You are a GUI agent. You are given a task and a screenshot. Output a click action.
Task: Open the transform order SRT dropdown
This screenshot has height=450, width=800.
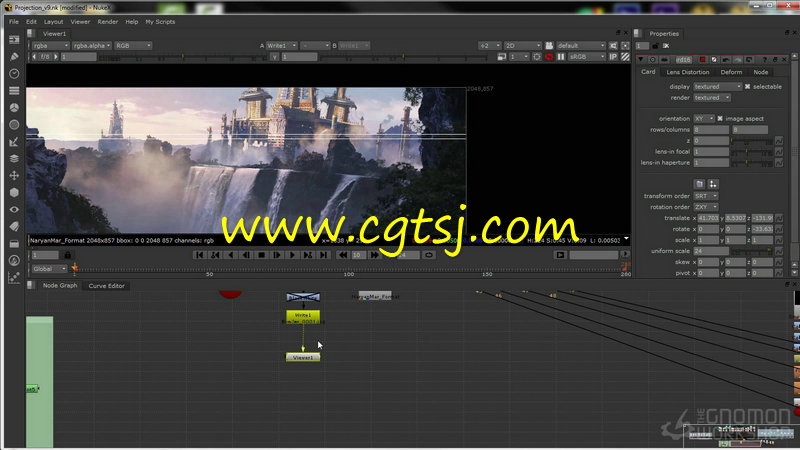[706, 196]
